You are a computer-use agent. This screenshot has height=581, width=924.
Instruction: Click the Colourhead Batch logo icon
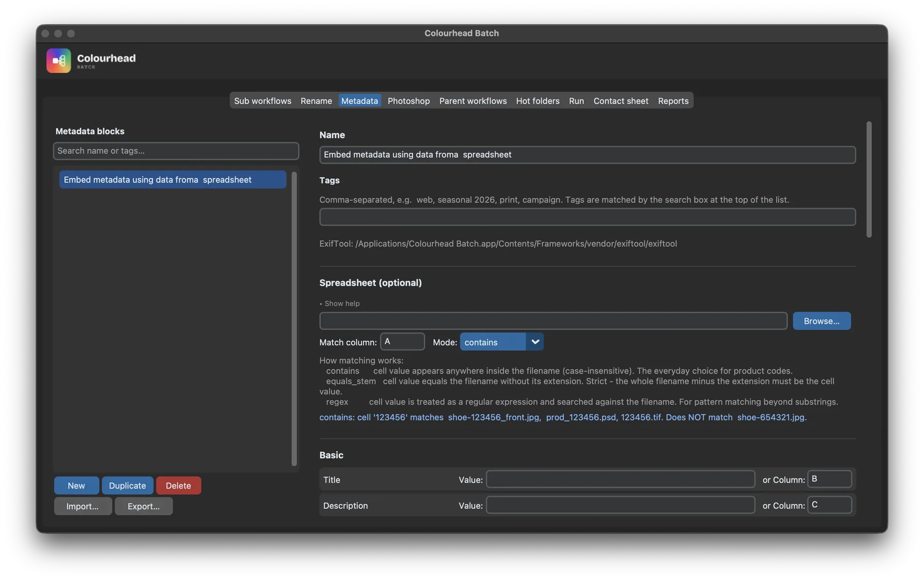click(x=59, y=61)
